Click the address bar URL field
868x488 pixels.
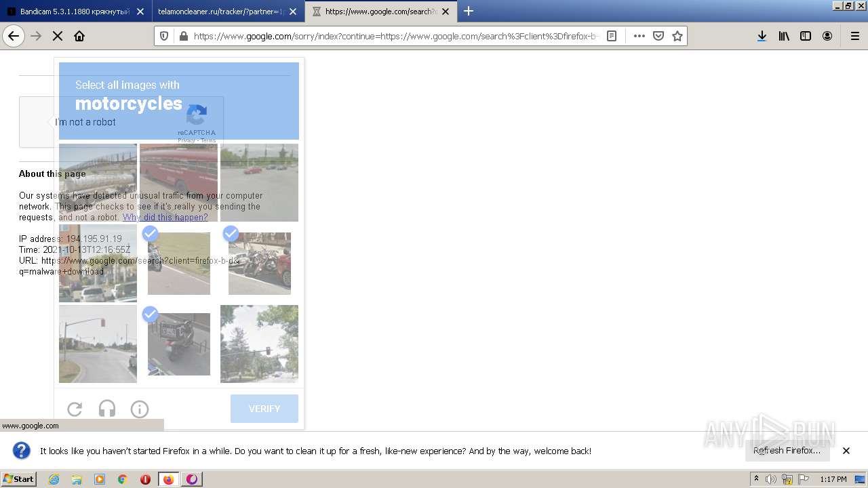[397, 36]
